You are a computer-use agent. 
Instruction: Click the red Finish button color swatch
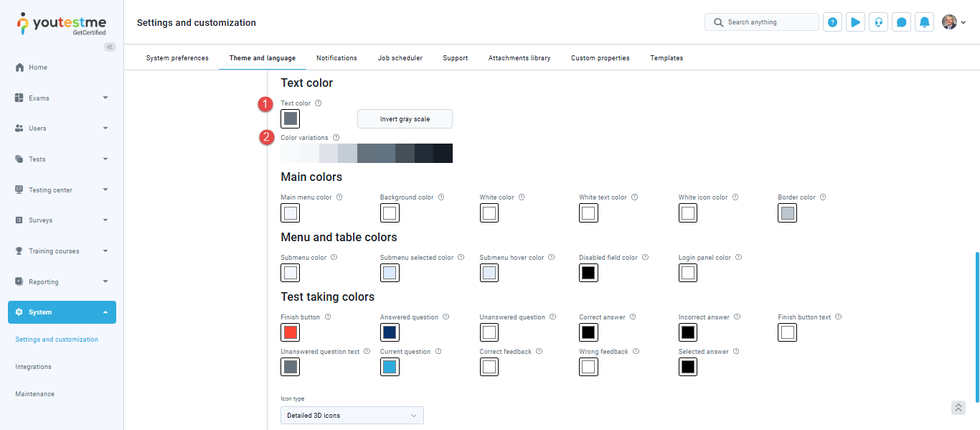point(291,332)
